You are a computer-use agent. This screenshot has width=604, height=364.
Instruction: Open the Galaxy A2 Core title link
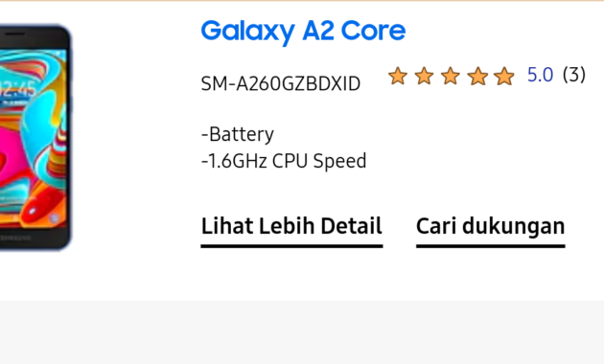(303, 32)
